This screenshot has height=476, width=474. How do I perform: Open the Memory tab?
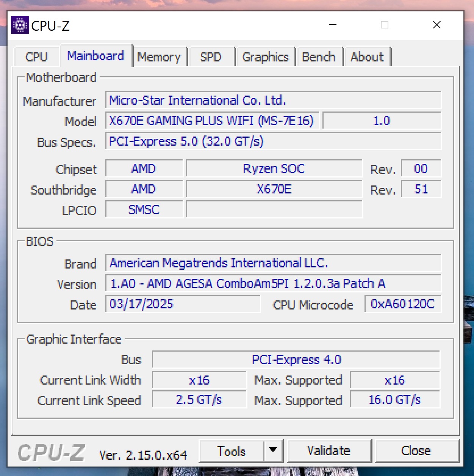tap(159, 57)
